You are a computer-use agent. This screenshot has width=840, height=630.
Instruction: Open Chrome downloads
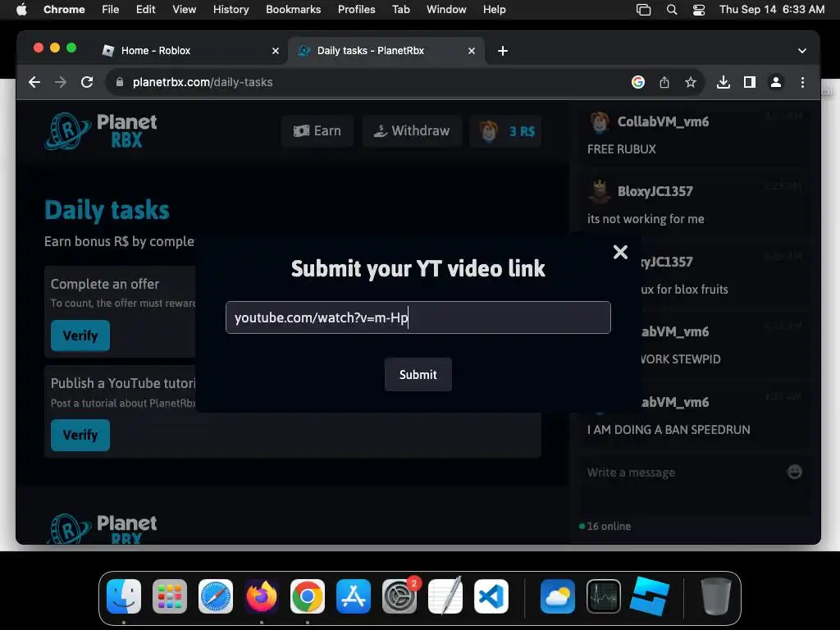tap(724, 82)
